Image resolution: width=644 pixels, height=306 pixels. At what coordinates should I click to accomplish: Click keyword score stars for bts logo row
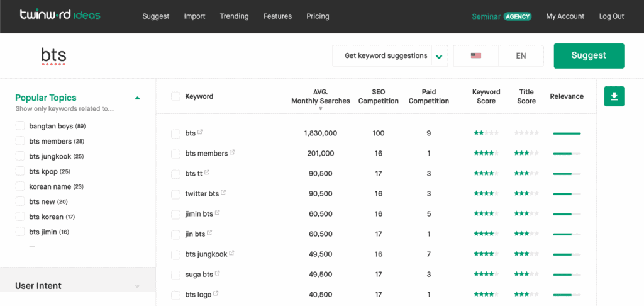point(486,295)
